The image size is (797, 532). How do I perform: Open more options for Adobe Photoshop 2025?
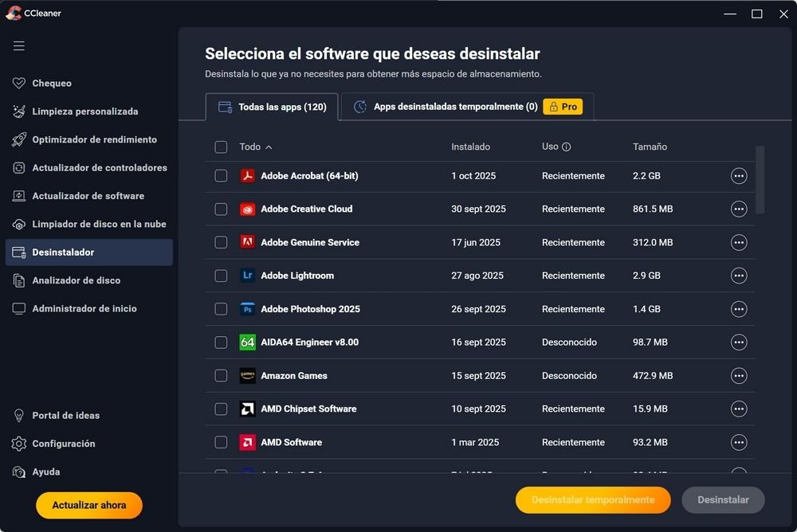coord(739,309)
